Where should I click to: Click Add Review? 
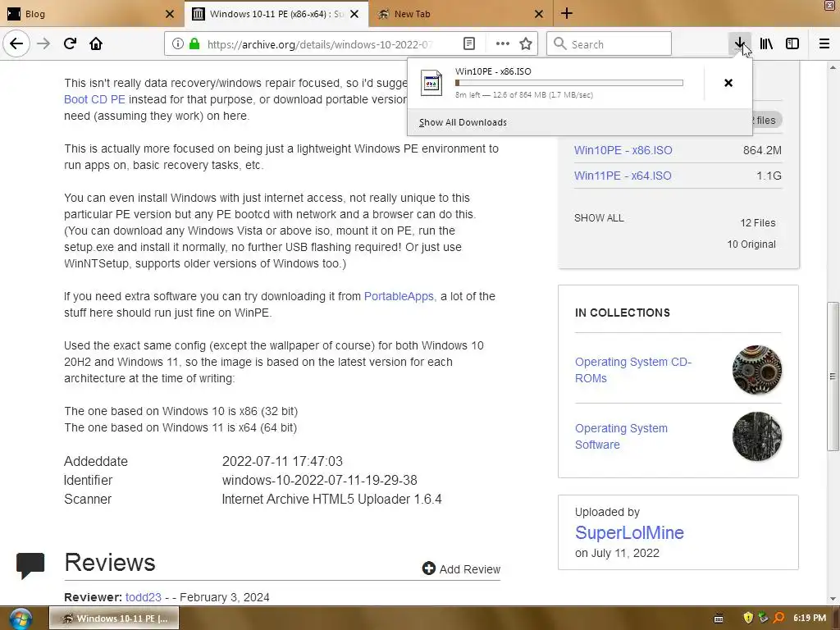coord(461,569)
